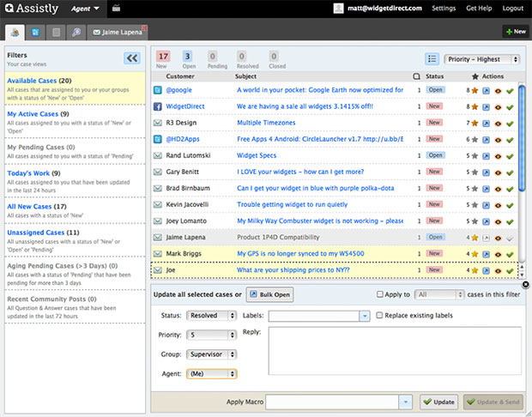Collapse the Filters panel with the double-arrow icon
The height and width of the screenshot is (417, 532).
(132, 58)
